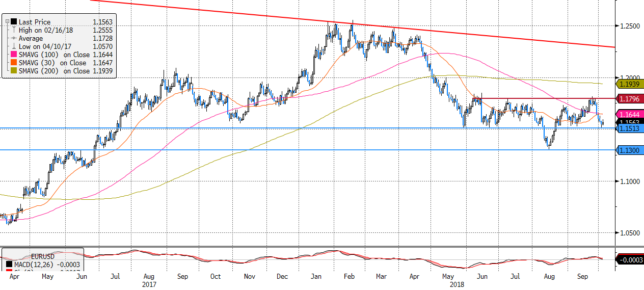
Task: Click the 2017 year label on time axis
Action: [x=149, y=284]
